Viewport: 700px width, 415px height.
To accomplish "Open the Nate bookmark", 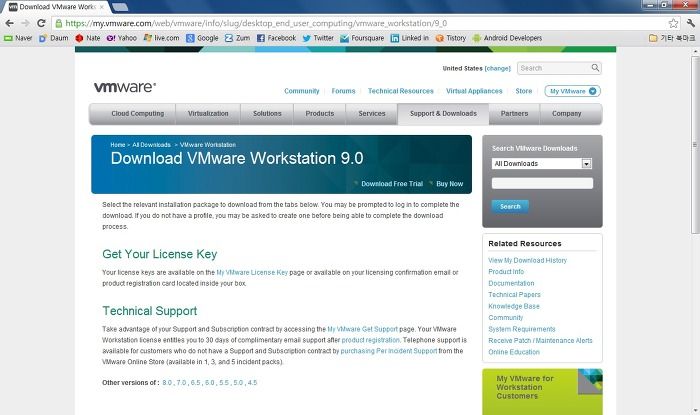I will [x=88, y=38].
